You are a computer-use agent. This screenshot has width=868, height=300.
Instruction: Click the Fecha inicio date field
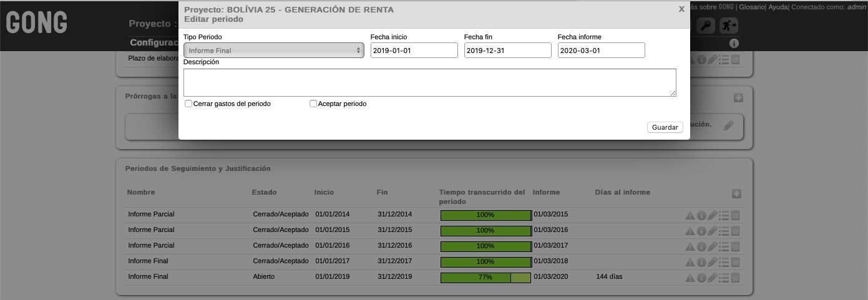click(x=414, y=51)
